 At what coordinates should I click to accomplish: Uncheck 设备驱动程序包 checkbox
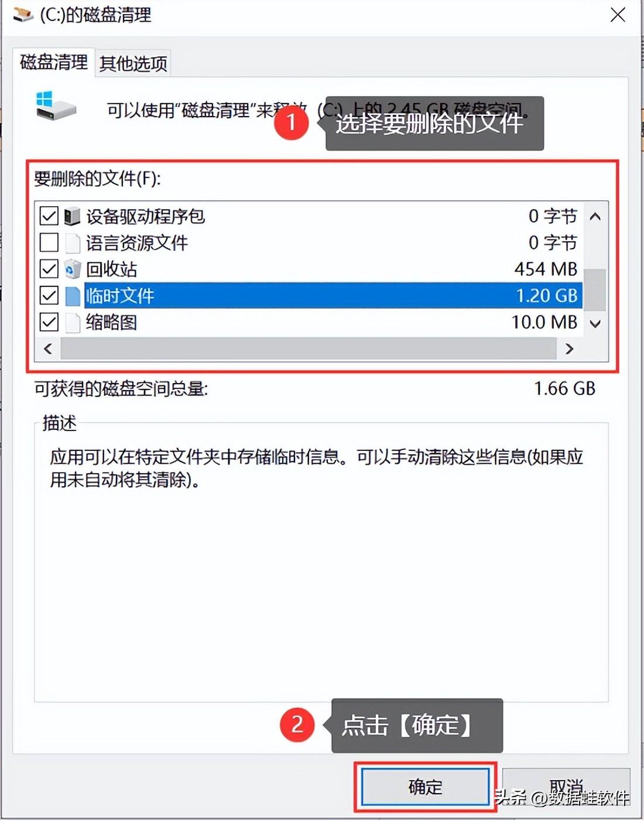[x=49, y=216]
